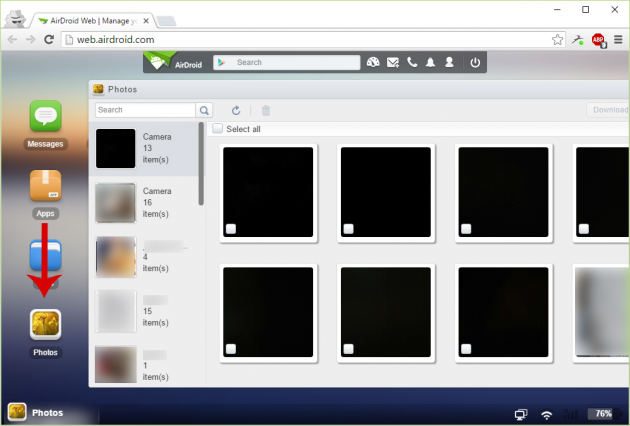Screen dimensions: 630x426
Task: Select Camera album with 13 items
Action: (x=144, y=149)
